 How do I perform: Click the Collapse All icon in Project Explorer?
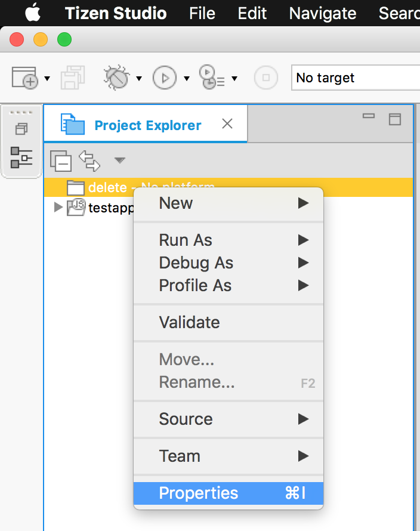pos(61,160)
